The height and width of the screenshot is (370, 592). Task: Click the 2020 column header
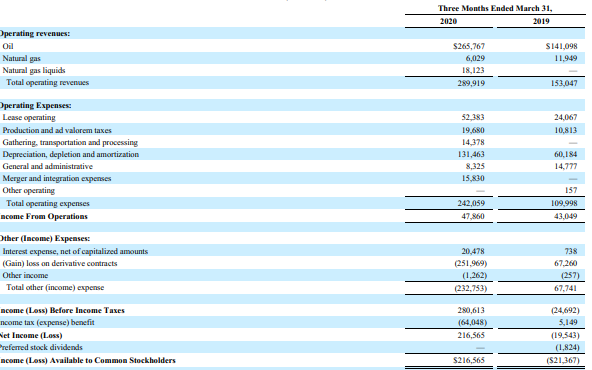pos(448,22)
